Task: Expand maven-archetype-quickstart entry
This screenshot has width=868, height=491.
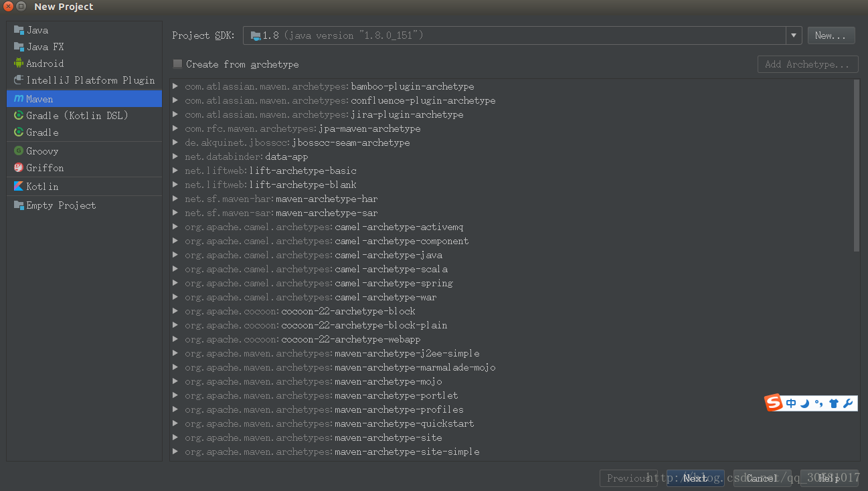Action: click(175, 423)
